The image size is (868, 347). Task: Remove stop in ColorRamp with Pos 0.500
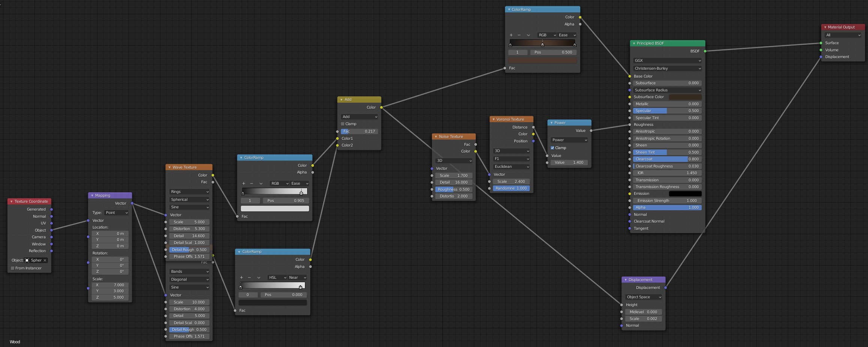pyautogui.click(x=519, y=35)
